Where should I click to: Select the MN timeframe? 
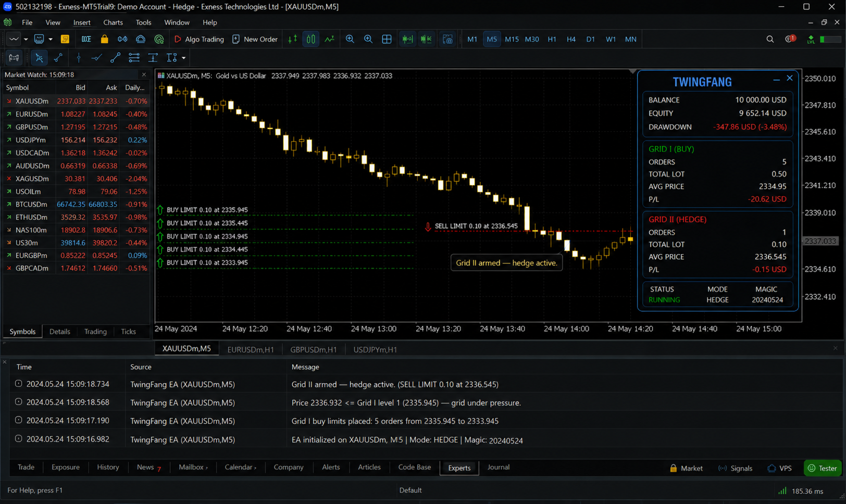pos(630,39)
